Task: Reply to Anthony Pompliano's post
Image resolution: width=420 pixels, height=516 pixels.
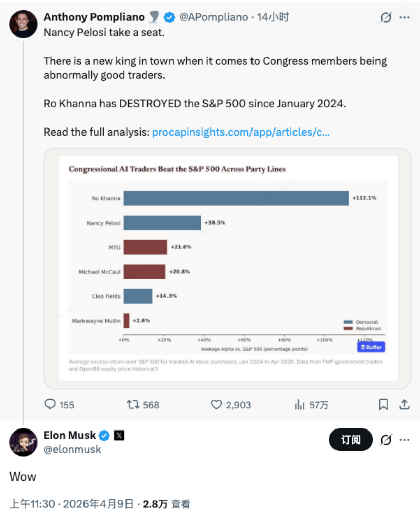Action: point(51,404)
